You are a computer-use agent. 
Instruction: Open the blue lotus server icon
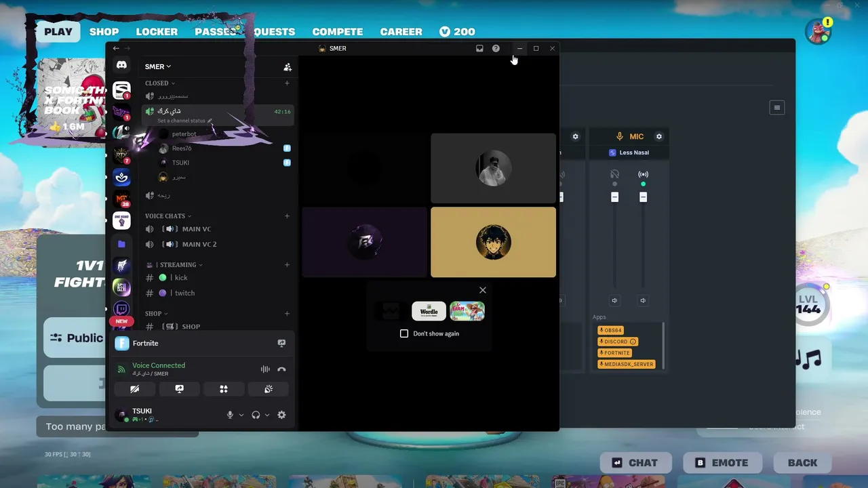[x=121, y=178]
